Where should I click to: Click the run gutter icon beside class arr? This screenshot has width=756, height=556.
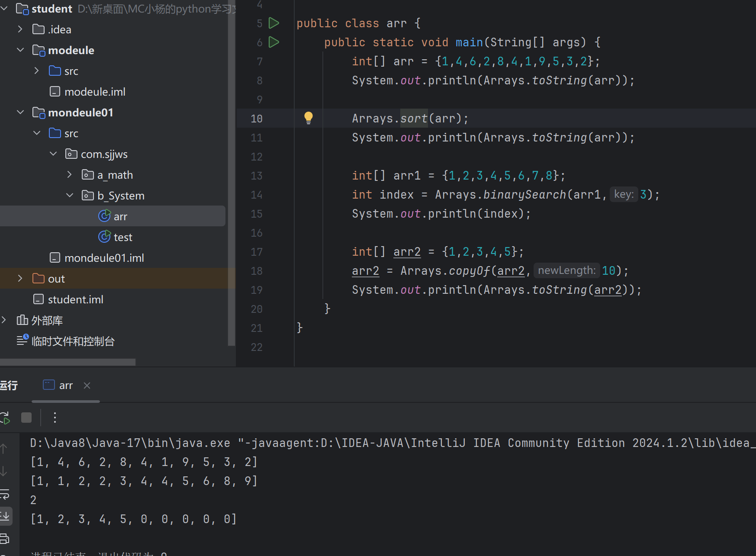(x=274, y=23)
